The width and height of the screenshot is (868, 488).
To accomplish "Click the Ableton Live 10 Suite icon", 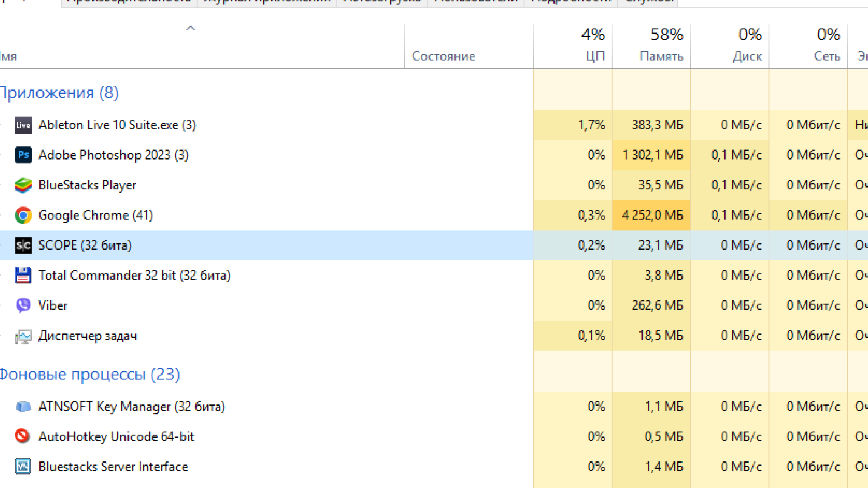I will [23, 125].
